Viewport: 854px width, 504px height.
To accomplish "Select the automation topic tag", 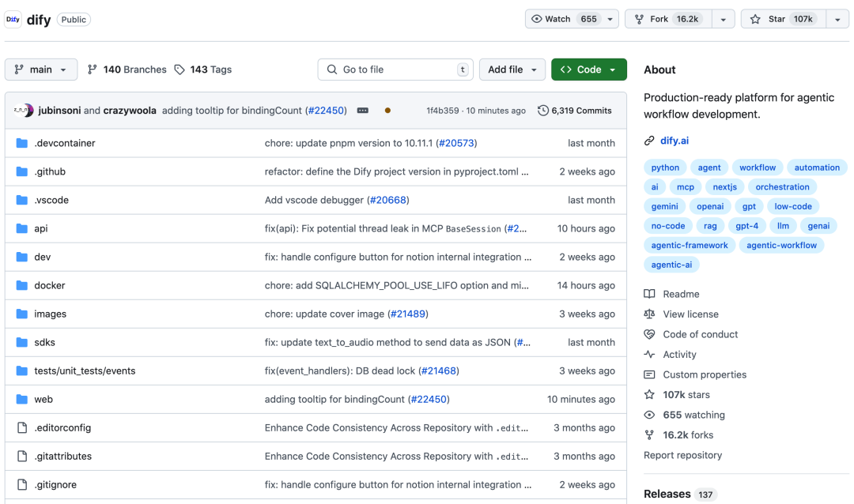I will point(817,167).
